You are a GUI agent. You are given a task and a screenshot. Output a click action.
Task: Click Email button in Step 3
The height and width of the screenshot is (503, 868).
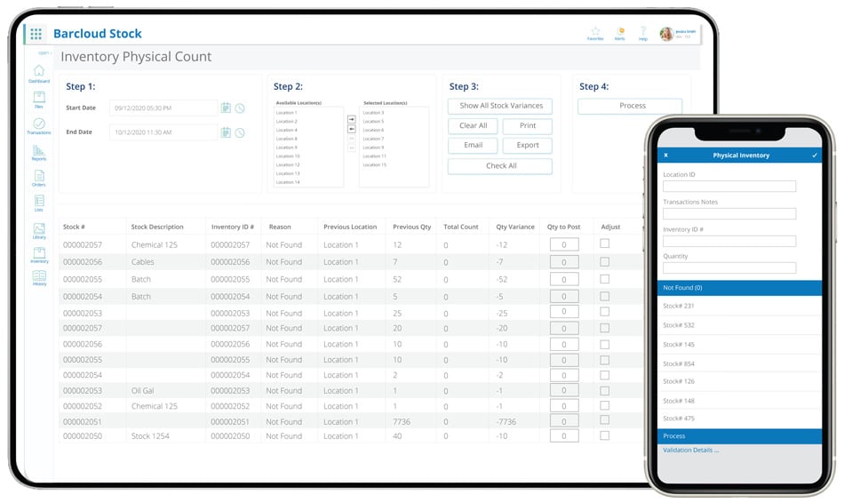[x=473, y=145]
